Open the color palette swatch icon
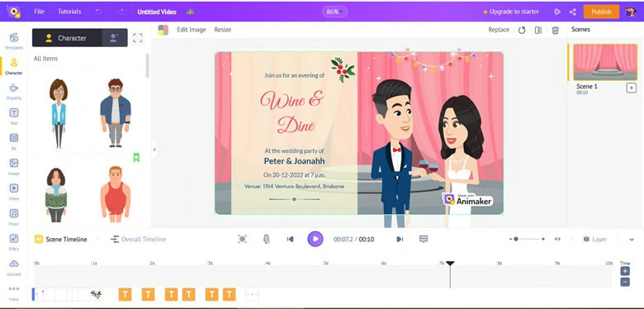The height and width of the screenshot is (309, 644). [163, 30]
